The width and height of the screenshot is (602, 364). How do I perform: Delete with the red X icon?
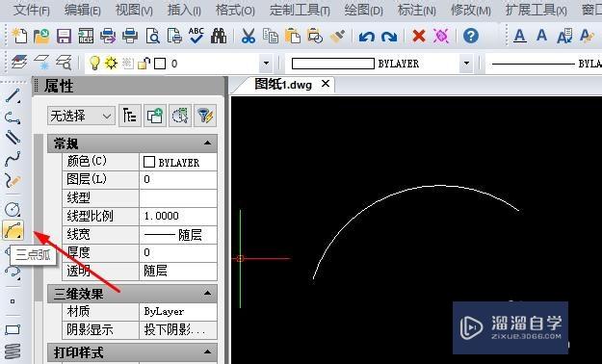pos(419,36)
